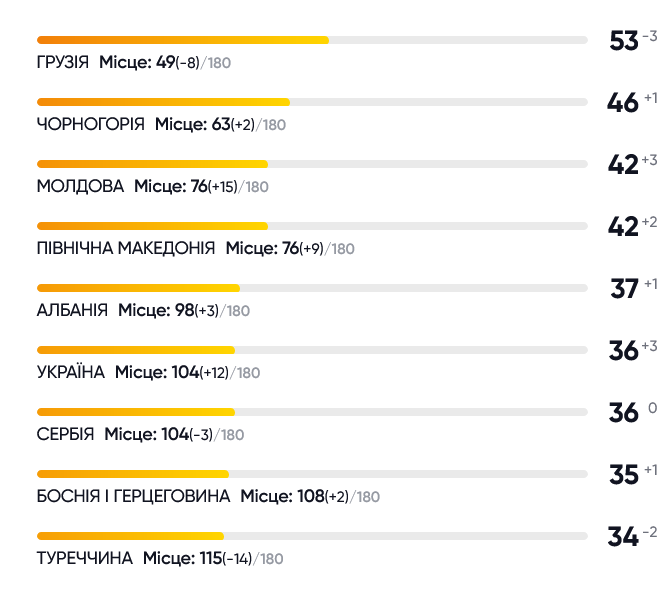Open the БОСНІЯ І ГЕРЦЕГОВИНА entry
The height and width of the screenshot is (591, 670).
(133, 496)
